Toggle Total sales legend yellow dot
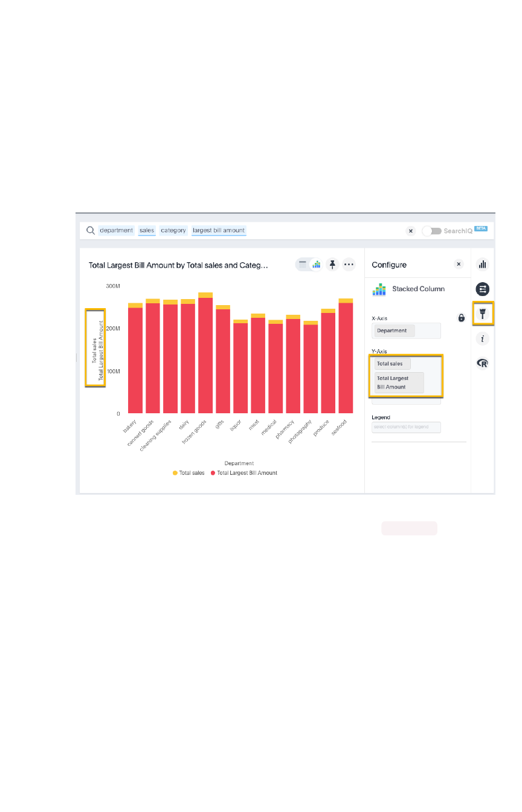Screen dimensions: 522x812 point(175,473)
